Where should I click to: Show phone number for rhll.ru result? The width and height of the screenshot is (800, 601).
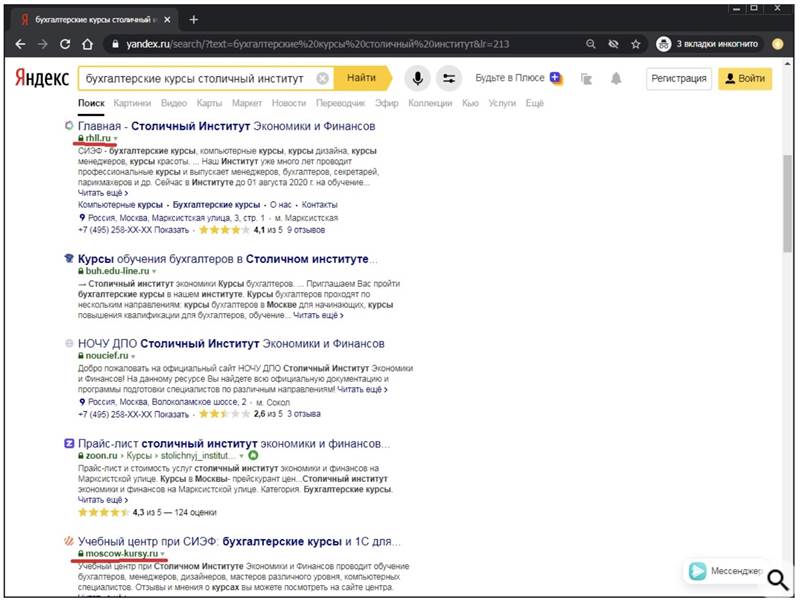[x=171, y=230]
